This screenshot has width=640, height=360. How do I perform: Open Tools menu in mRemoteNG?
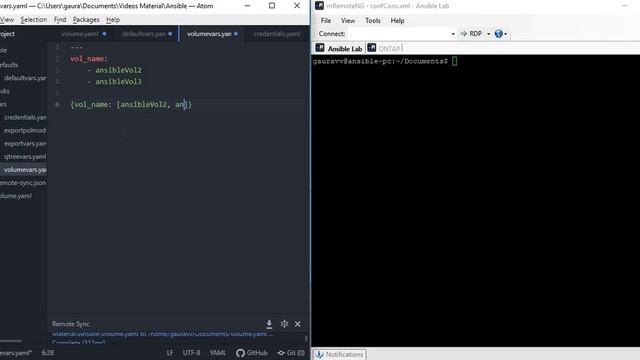click(x=373, y=20)
